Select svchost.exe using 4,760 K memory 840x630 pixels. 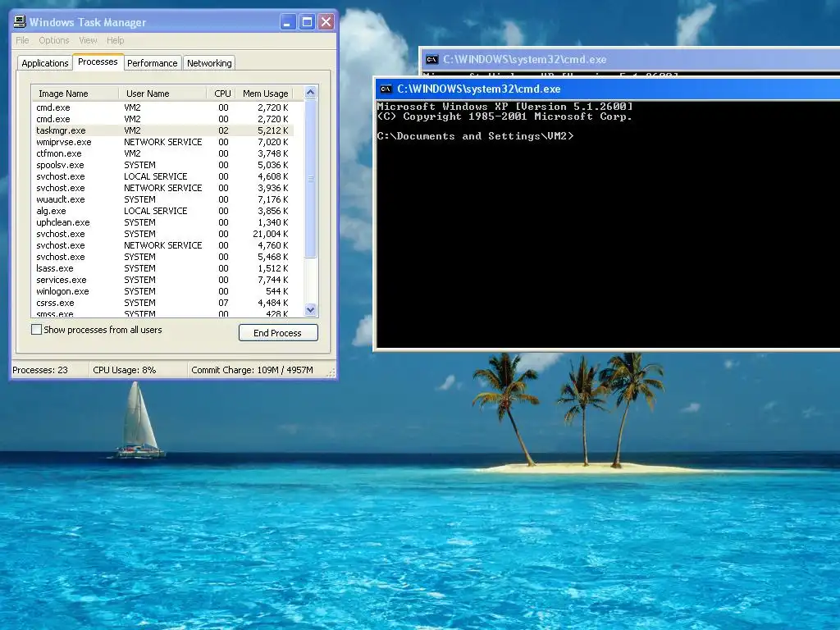(163, 245)
